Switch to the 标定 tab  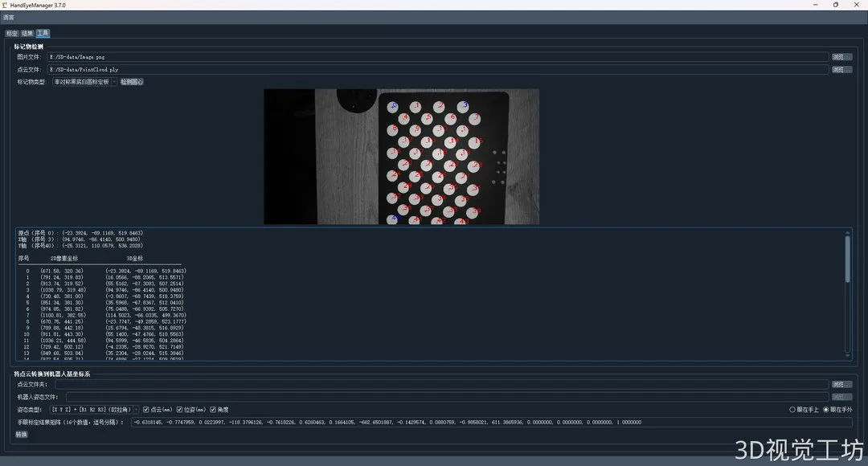tap(11, 33)
